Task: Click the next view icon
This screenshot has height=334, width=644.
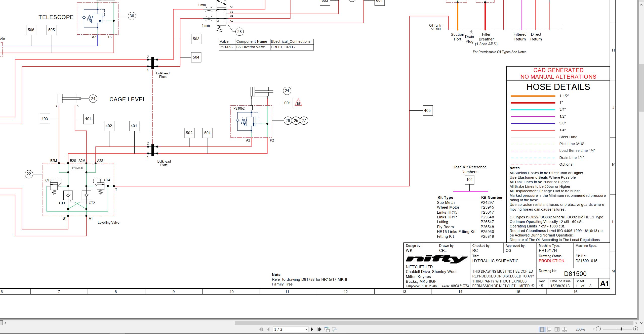Action: coord(335,329)
